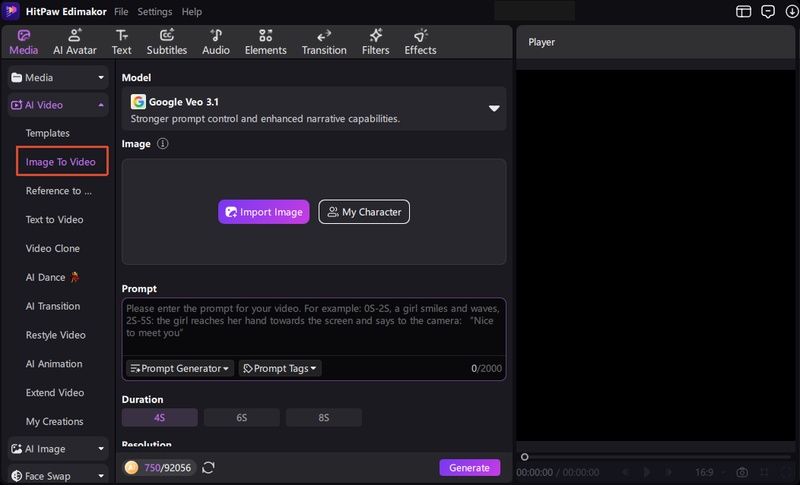
Task: Open the download icon at top right
Action: pos(792,11)
